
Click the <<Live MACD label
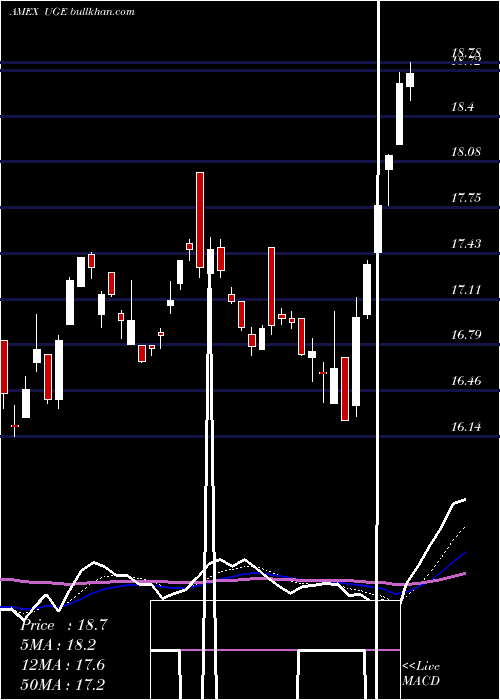tap(421, 673)
